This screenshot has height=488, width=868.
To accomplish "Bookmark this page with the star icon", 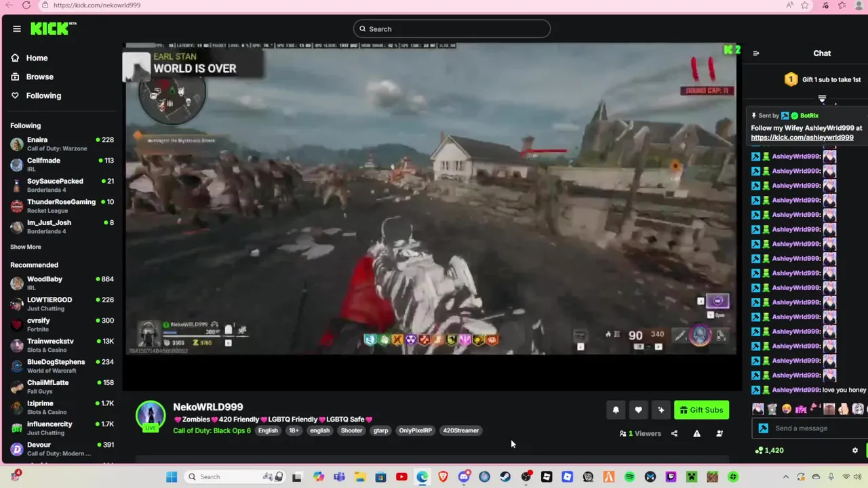I will [805, 5].
